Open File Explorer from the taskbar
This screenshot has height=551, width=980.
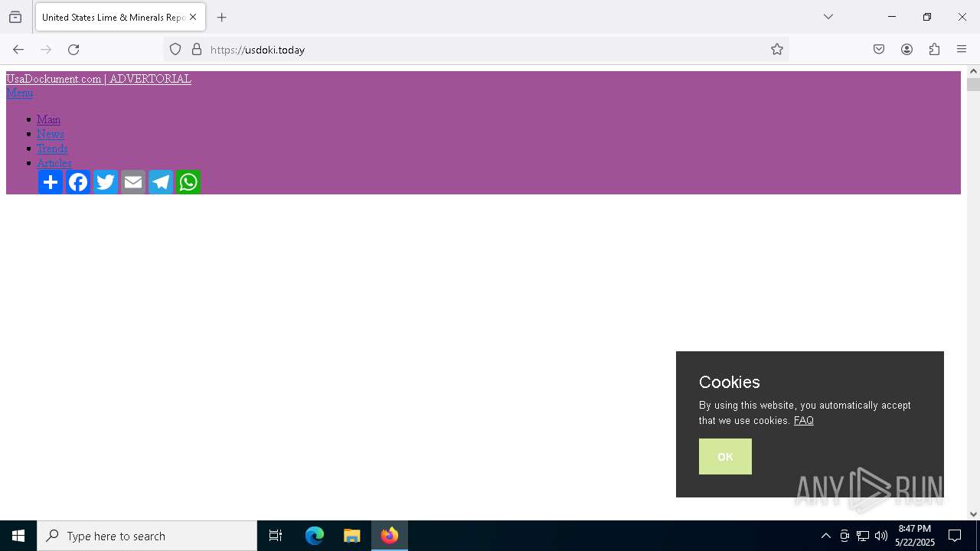[352, 536]
